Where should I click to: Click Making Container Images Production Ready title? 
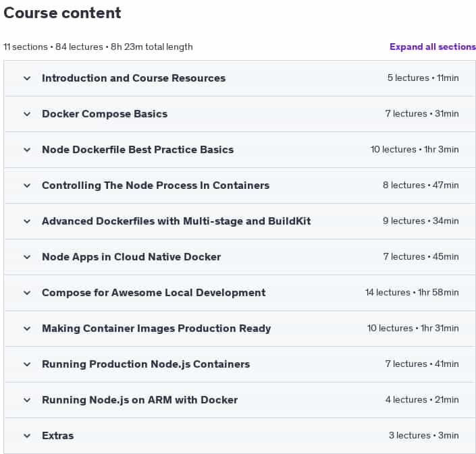[157, 329]
